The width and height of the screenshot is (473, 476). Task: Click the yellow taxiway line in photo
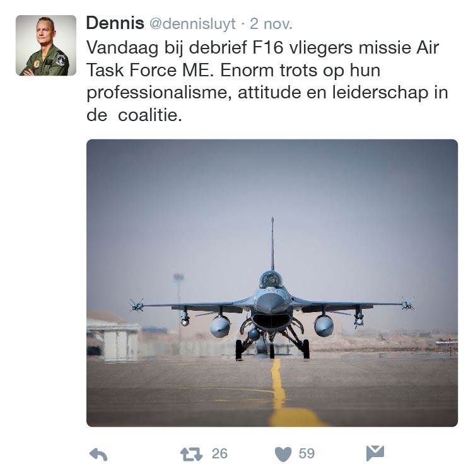[279, 391]
